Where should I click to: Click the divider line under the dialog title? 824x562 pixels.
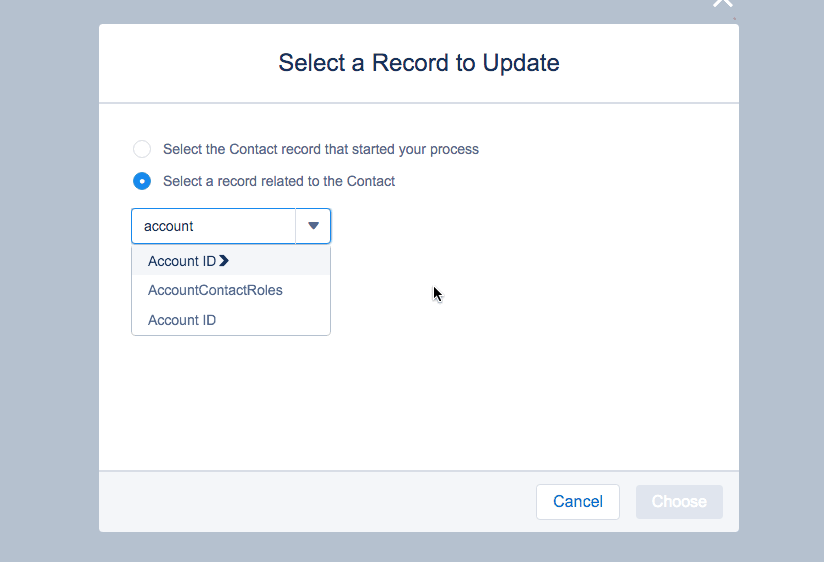click(418, 103)
